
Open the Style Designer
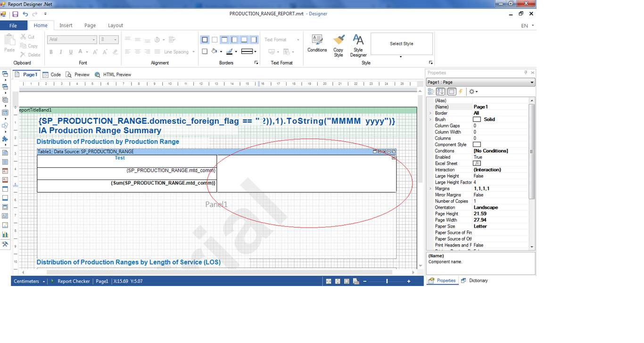[x=358, y=46]
